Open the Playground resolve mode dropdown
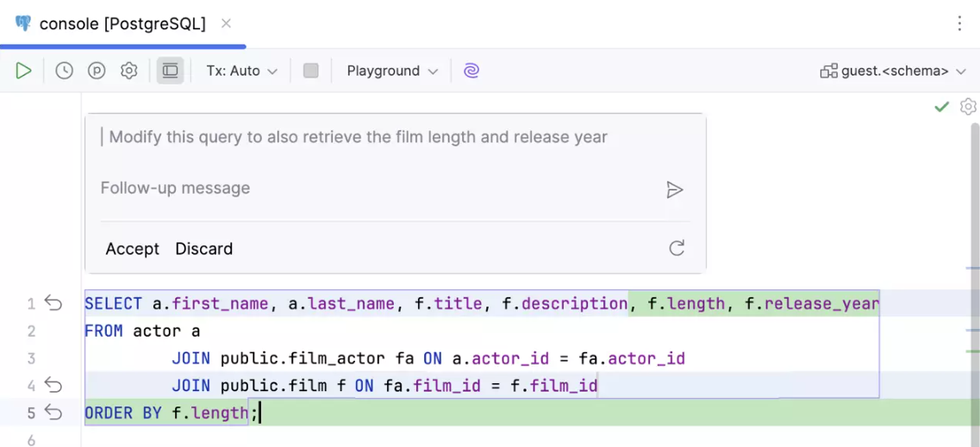This screenshot has width=980, height=447. pyautogui.click(x=392, y=71)
